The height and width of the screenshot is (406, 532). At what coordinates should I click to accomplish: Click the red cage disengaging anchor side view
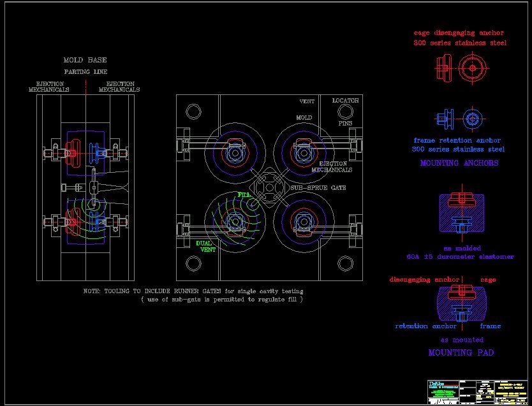(x=444, y=66)
